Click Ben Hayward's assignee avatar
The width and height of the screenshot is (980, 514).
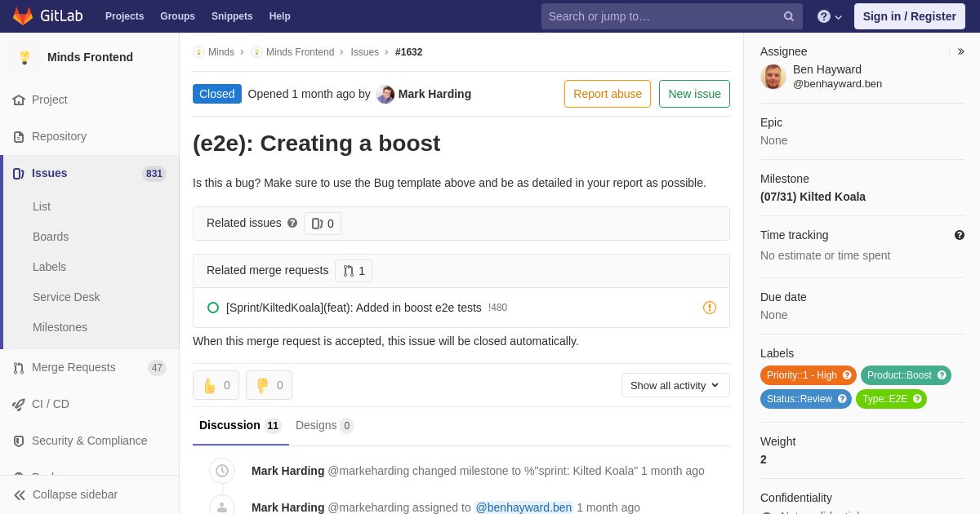click(x=773, y=77)
